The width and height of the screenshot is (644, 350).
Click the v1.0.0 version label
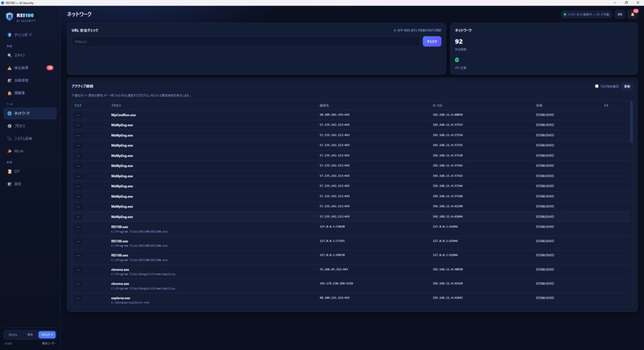pos(8,344)
